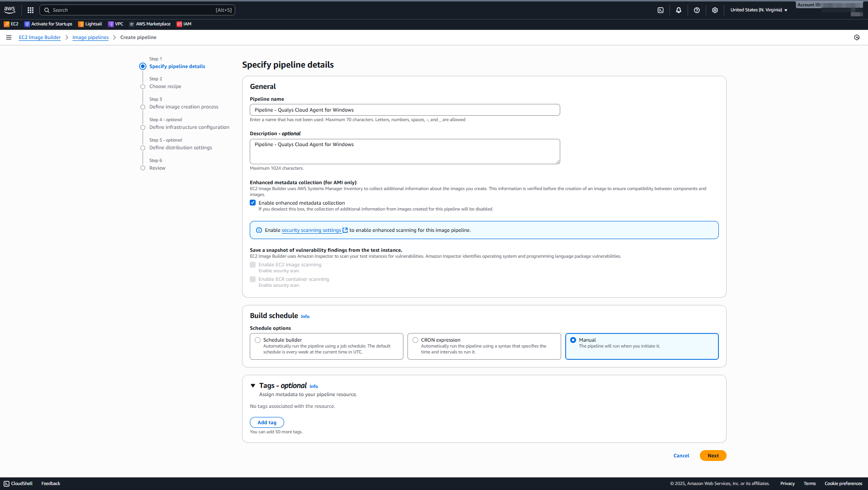The width and height of the screenshot is (868, 490).
Task: Open the Lightsail bookmark shortcut
Action: click(x=90, y=24)
